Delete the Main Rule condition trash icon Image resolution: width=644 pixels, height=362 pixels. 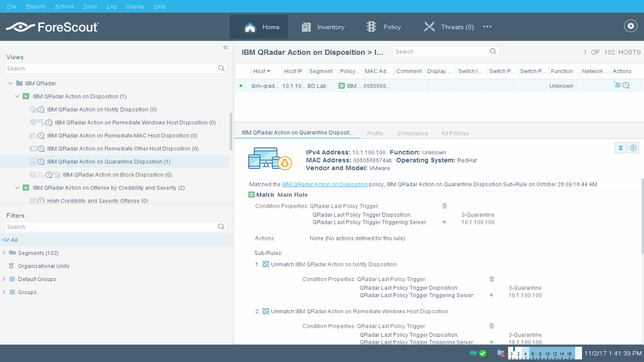point(444,206)
